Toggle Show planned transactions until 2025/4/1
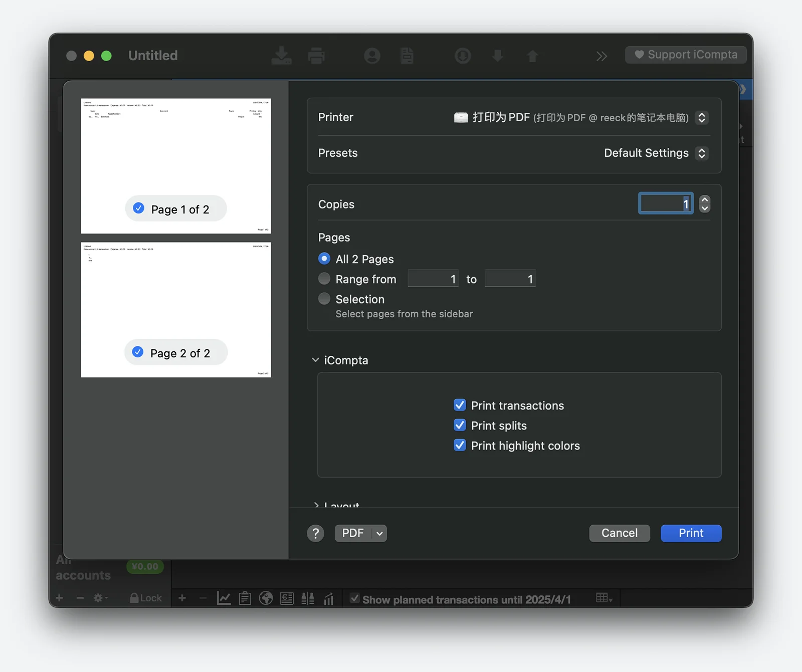Viewport: 802px width, 672px height. tap(354, 598)
